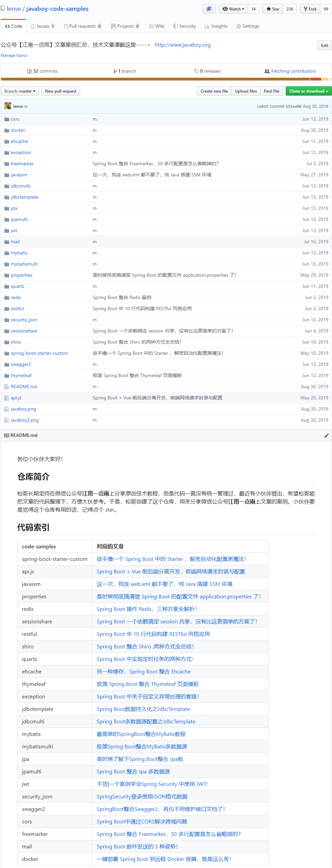Image resolution: width=332 pixels, height=868 pixels.
Task: Open the http://www.javaboy.org link
Action: [x=183, y=45]
